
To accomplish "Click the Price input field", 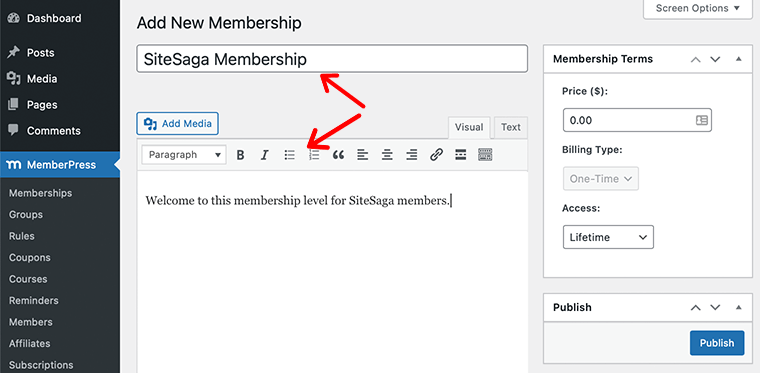I will coord(637,120).
